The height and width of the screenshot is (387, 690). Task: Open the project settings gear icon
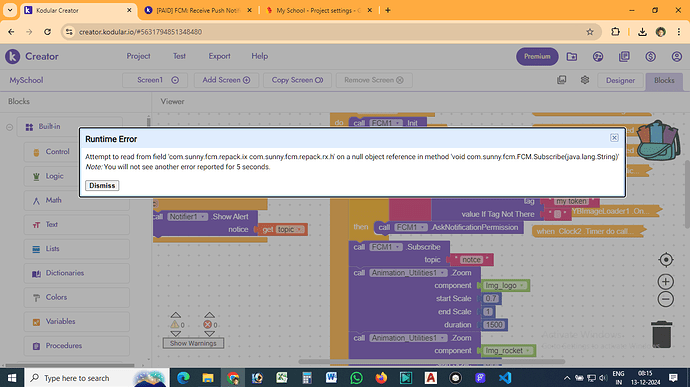coord(584,80)
